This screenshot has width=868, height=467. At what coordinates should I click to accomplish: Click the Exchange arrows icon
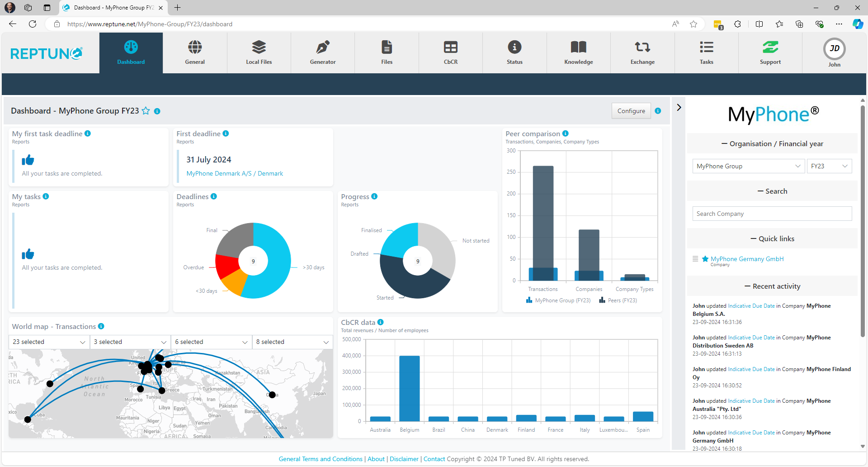642,48
